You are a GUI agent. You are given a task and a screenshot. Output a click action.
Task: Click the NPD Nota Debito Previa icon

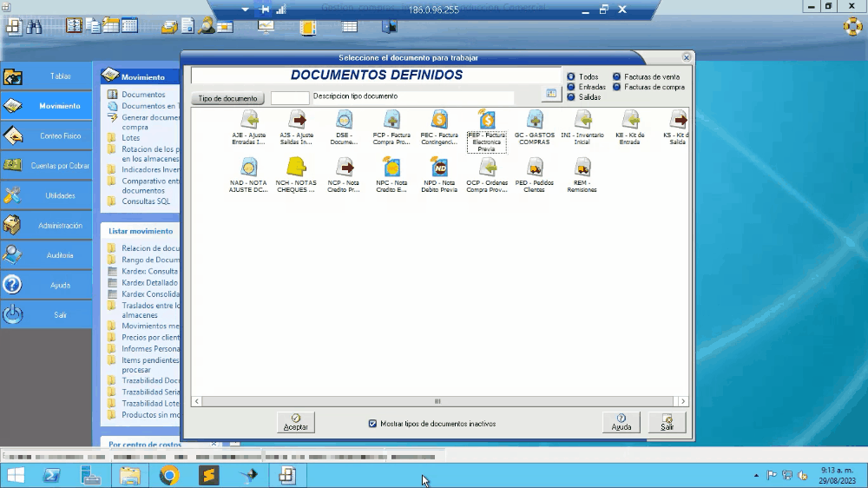point(440,167)
